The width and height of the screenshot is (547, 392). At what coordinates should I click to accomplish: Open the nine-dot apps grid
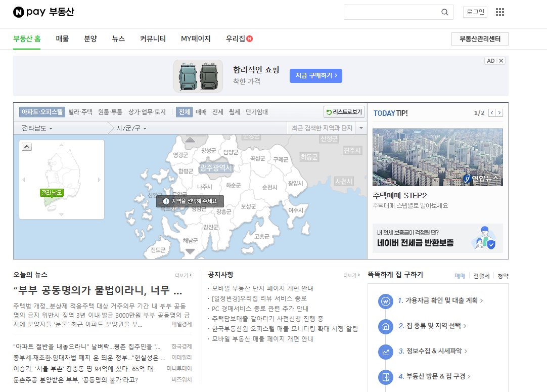pyautogui.click(x=500, y=12)
